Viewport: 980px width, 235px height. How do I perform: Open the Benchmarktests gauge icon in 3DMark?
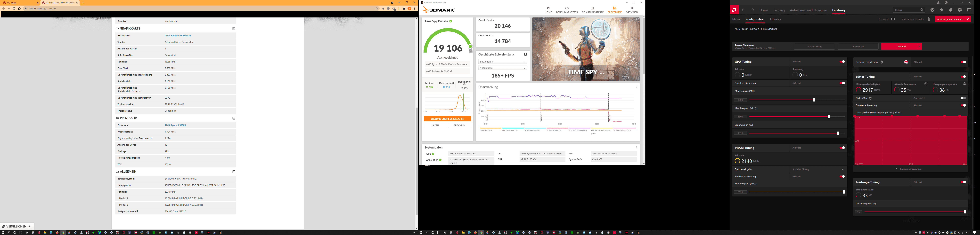pos(567,8)
